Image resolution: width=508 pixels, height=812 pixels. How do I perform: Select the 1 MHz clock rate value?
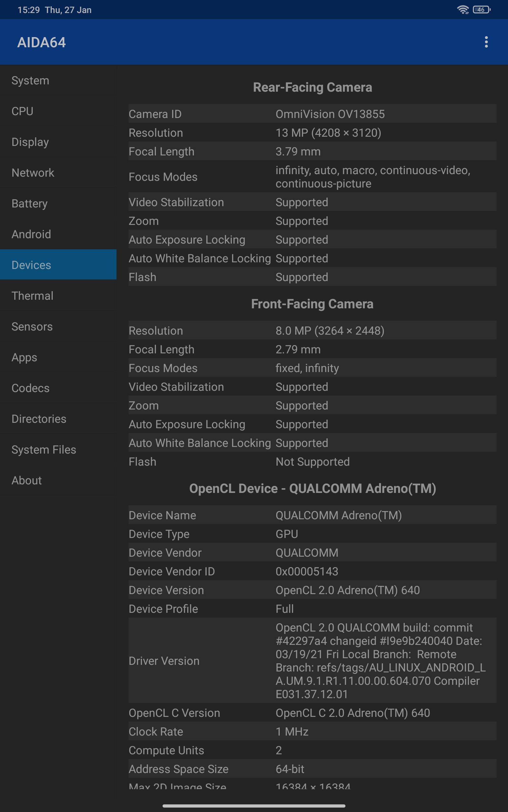click(292, 732)
